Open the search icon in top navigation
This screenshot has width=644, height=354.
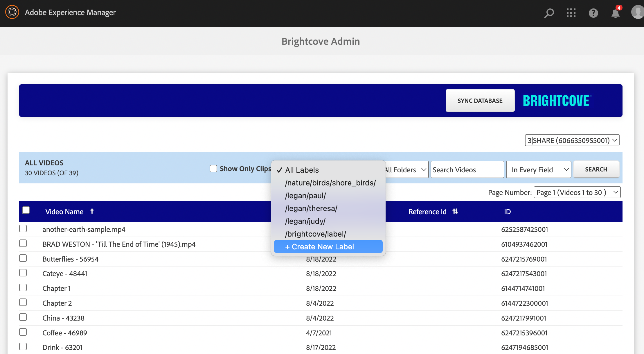[550, 12]
